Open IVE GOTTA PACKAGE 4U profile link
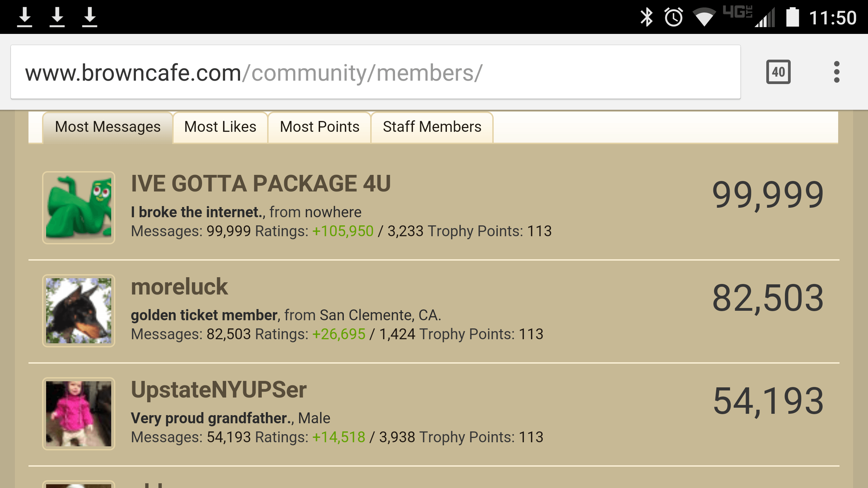This screenshot has height=488, width=868. tap(261, 183)
